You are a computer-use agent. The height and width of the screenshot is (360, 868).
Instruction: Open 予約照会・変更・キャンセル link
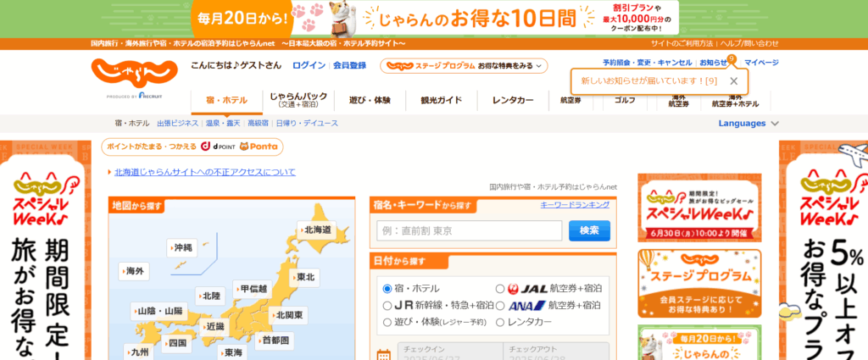point(647,63)
